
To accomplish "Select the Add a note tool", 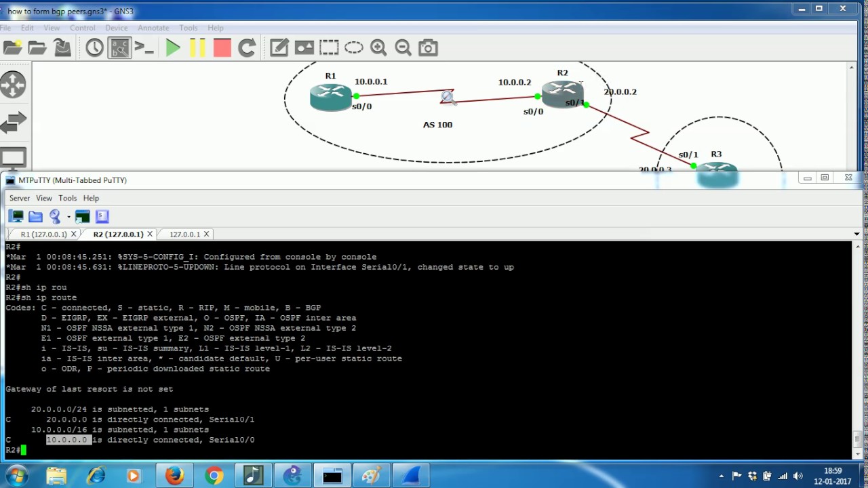I will (279, 47).
